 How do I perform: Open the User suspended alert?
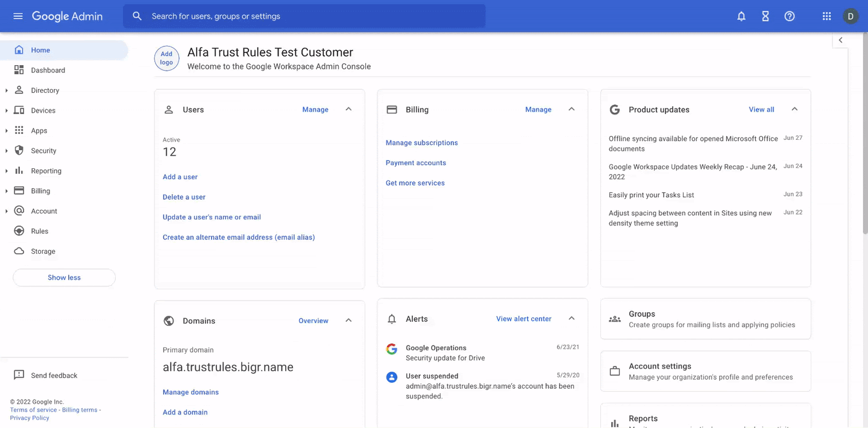click(482, 386)
